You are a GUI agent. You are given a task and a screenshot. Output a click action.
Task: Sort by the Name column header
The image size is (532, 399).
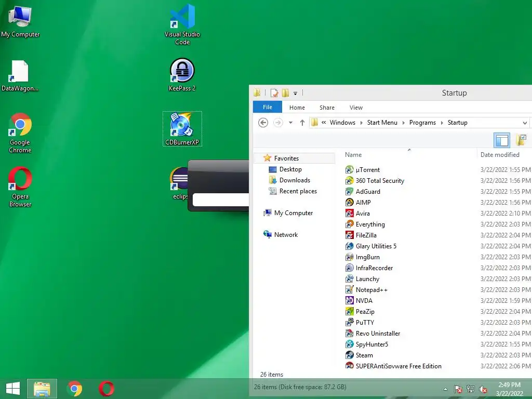point(353,155)
